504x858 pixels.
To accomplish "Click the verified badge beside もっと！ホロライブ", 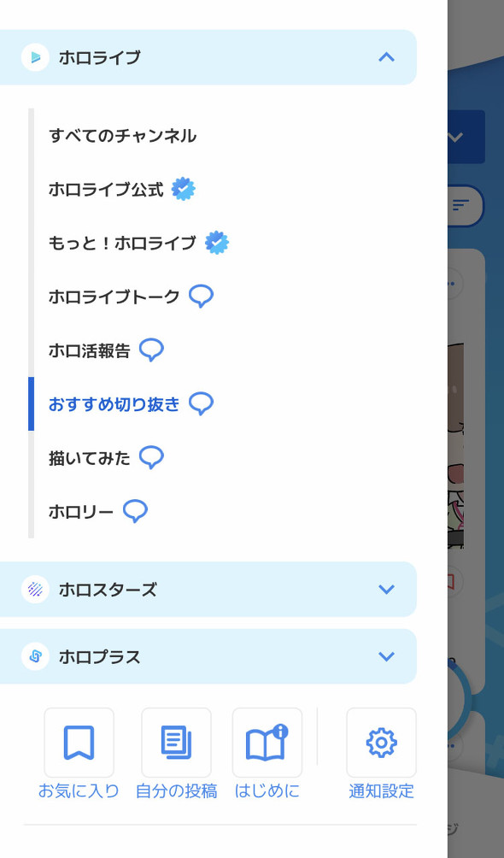I will [215, 242].
